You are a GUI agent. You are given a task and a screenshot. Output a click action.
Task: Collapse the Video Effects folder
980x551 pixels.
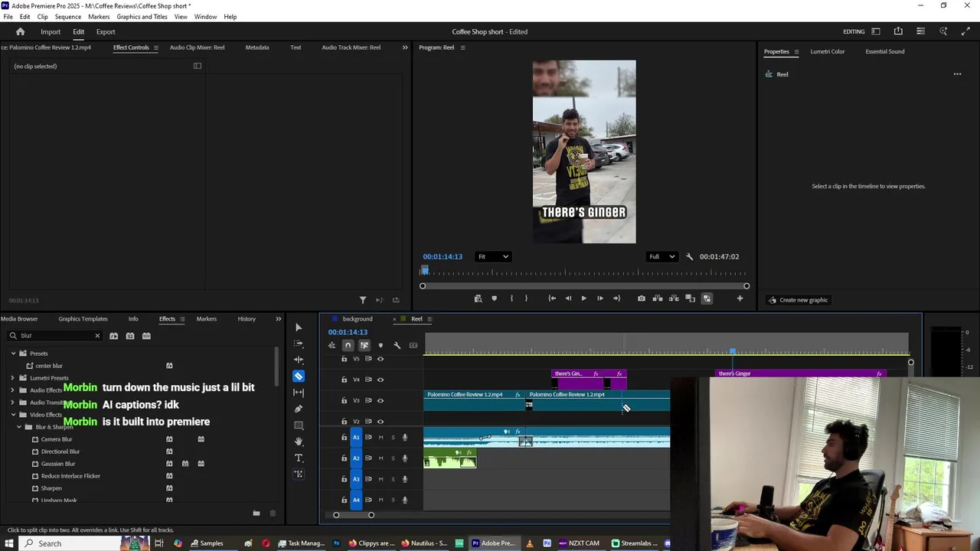click(13, 415)
